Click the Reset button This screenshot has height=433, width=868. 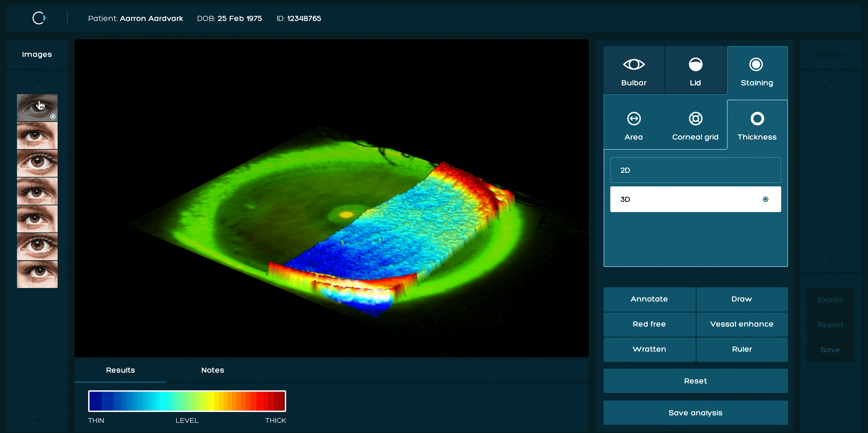[695, 381]
